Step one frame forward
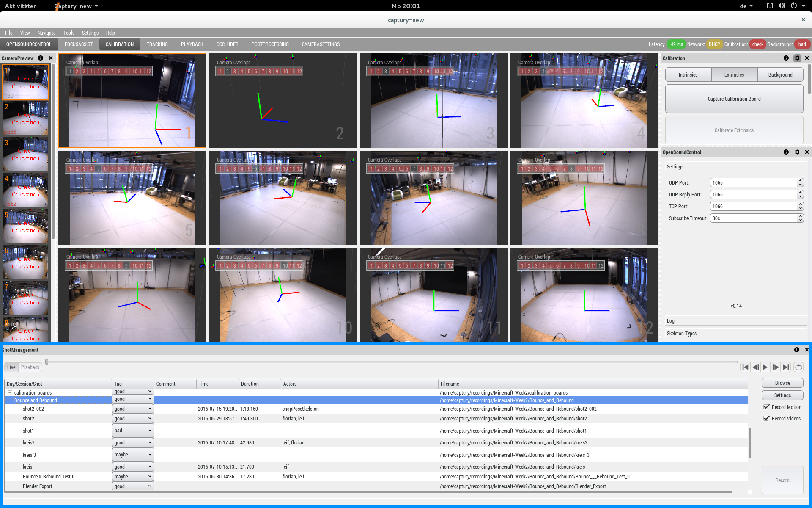Screen dimensions: 812x508 [x=776, y=367]
